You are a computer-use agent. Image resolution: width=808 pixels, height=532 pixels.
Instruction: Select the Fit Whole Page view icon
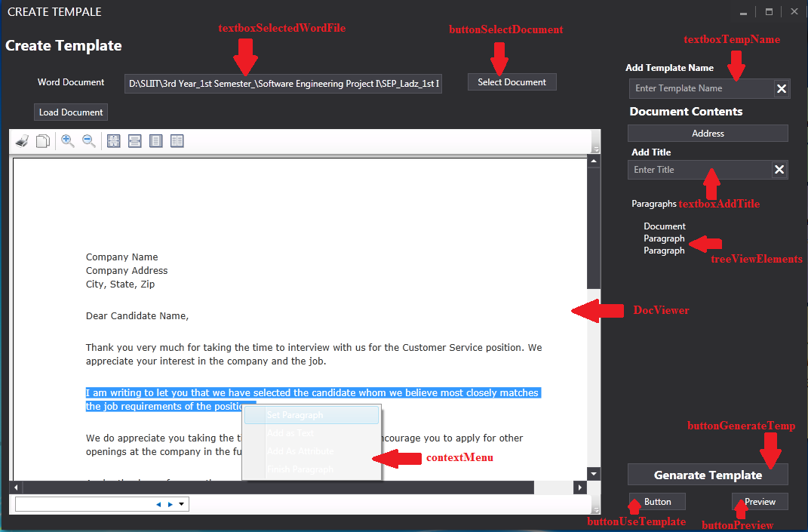coord(113,140)
